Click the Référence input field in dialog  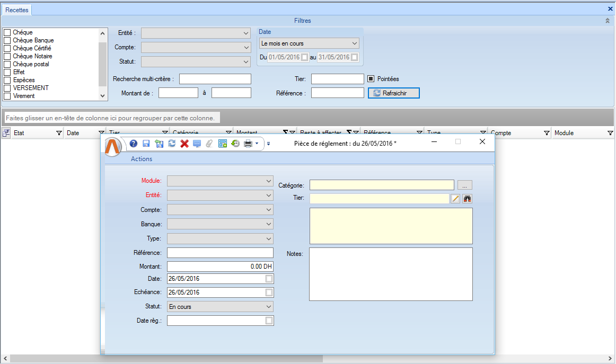[x=220, y=253]
